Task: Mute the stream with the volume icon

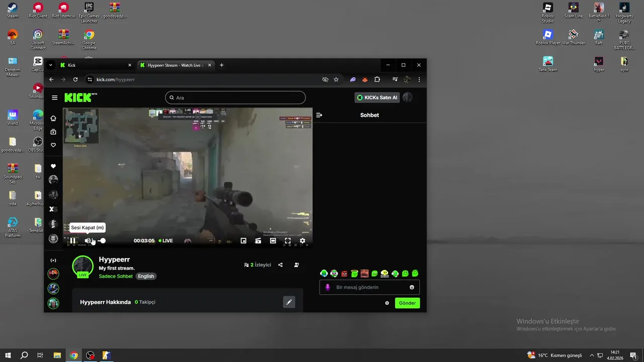Action: pyautogui.click(x=88, y=241)
